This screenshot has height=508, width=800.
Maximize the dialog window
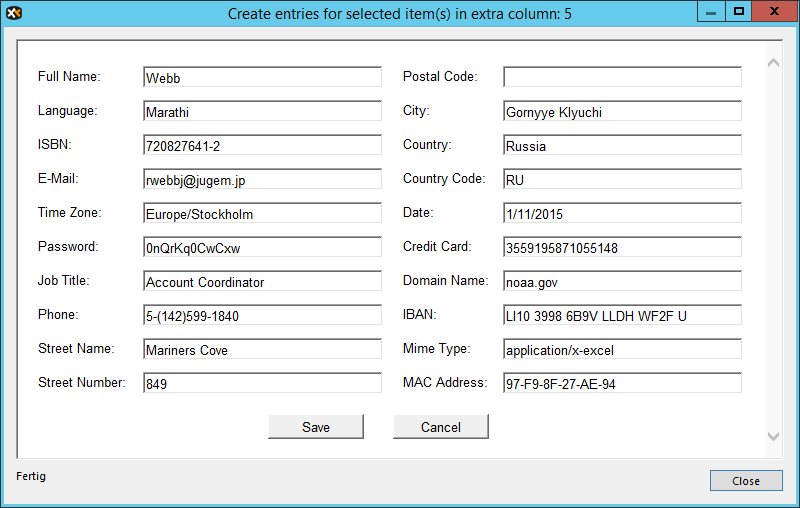[739, 12]
